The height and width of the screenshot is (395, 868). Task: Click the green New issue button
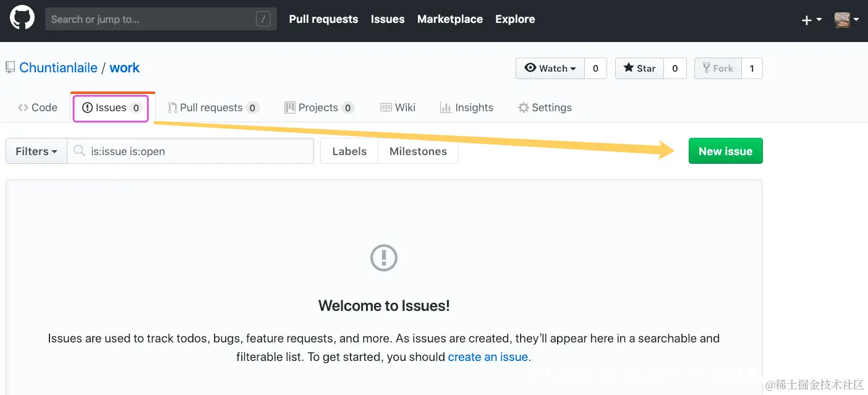726,151
